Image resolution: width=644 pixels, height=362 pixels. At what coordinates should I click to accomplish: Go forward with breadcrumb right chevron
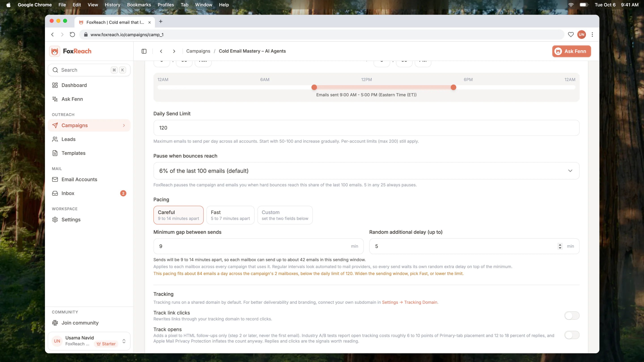pos(174,51)
